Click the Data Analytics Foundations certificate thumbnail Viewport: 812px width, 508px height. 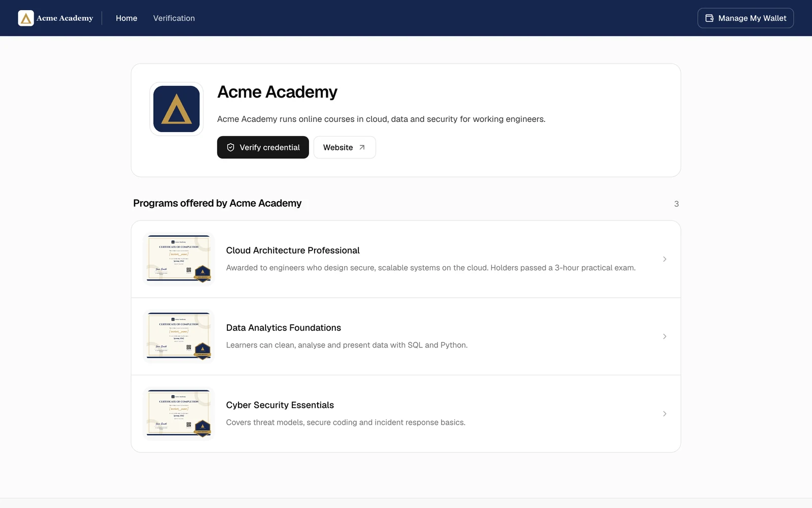pos(179,336)
